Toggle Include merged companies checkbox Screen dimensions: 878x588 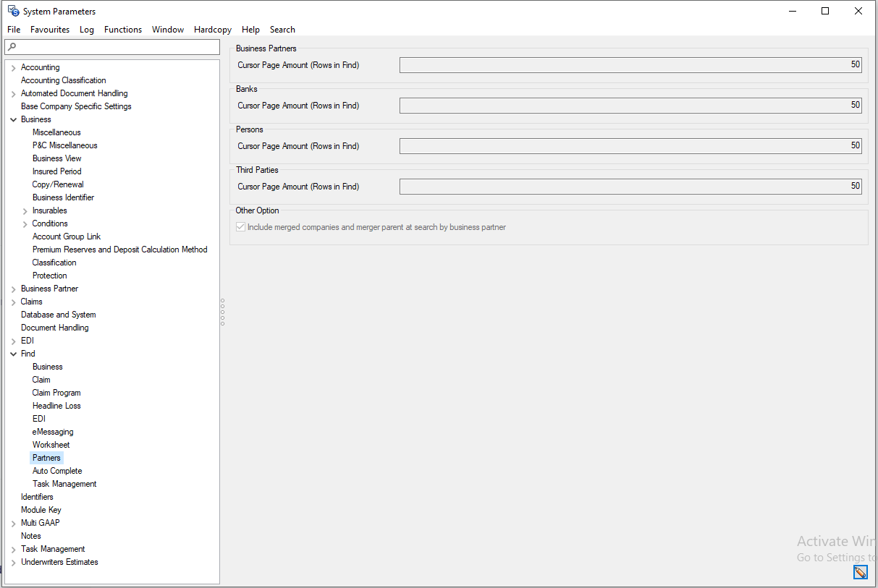[x=241, y=227]
